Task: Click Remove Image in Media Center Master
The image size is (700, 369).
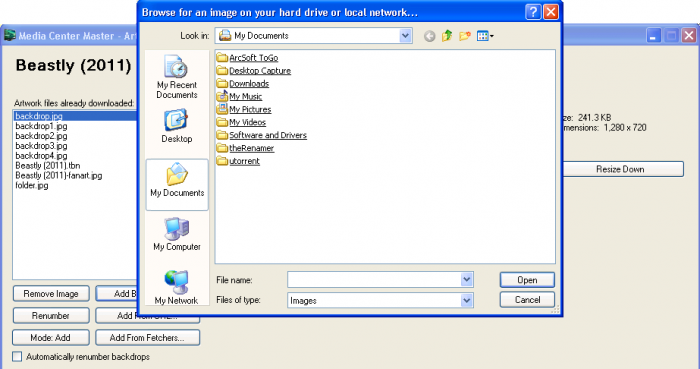Action: pos(51,294)
